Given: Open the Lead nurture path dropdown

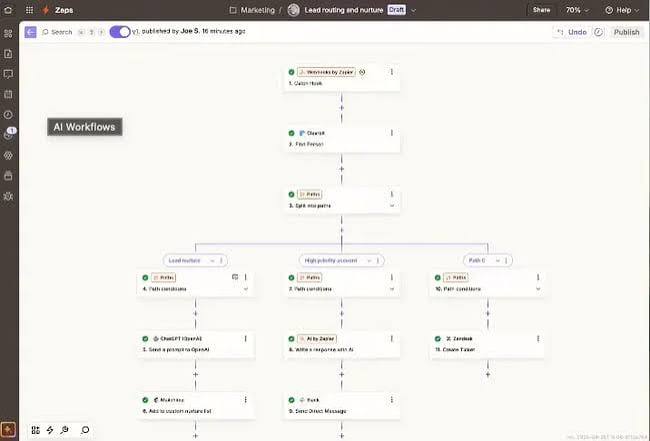Looking at the screenshot, I should 212,261.
